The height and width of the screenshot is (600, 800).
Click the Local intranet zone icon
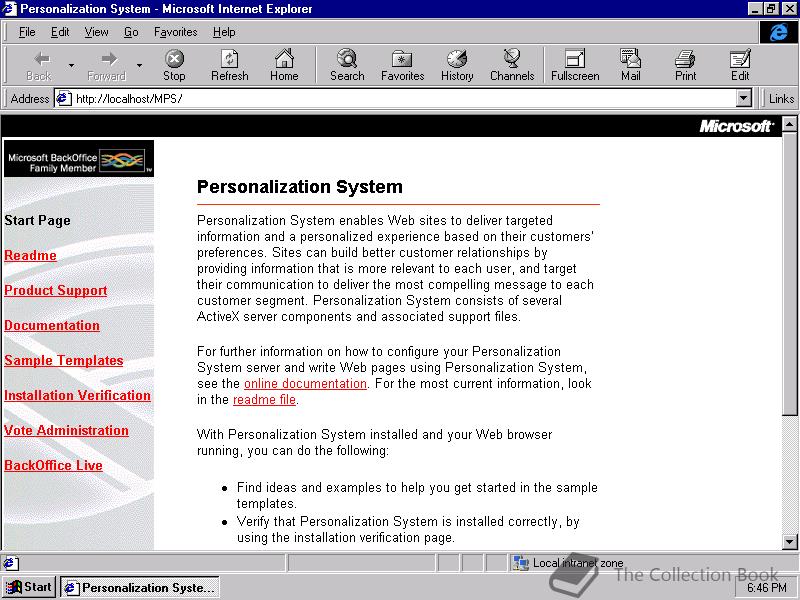pos(520,563)
